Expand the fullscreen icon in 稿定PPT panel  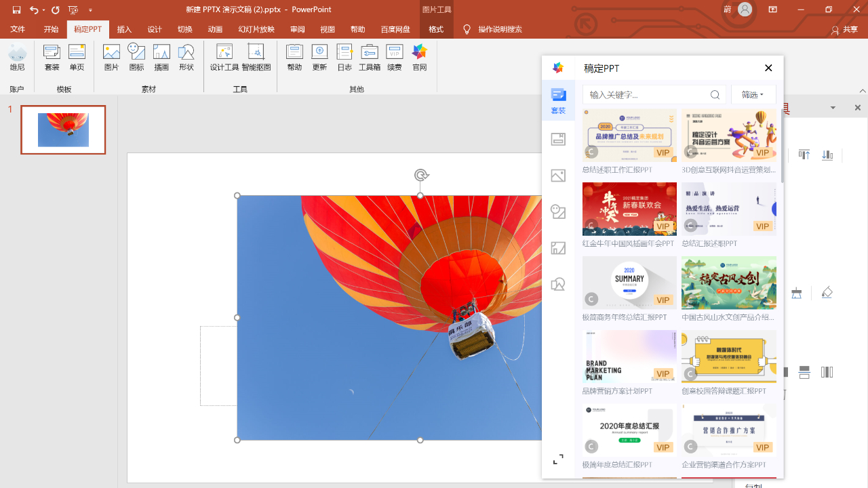click(x=558, y=460)
